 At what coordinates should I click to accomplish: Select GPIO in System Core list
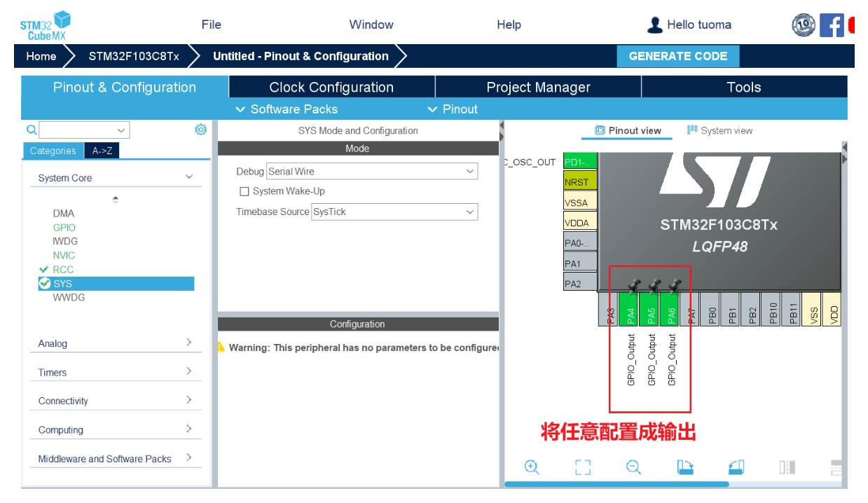[64, 227]
